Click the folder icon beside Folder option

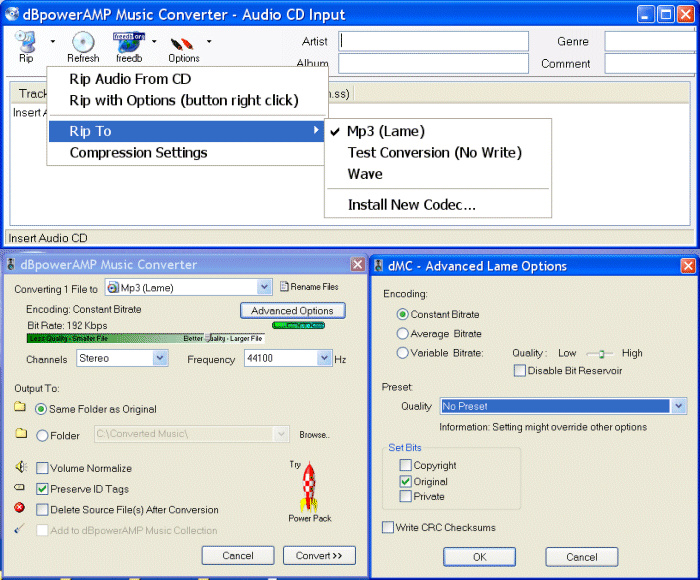(x=21, y=433)
